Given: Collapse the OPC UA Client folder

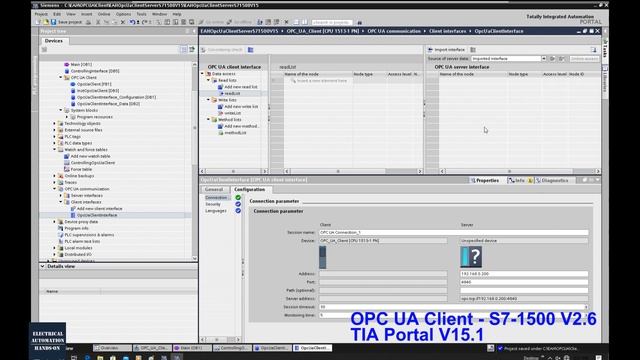Looking at the screenshot, I should click(61, 78).
